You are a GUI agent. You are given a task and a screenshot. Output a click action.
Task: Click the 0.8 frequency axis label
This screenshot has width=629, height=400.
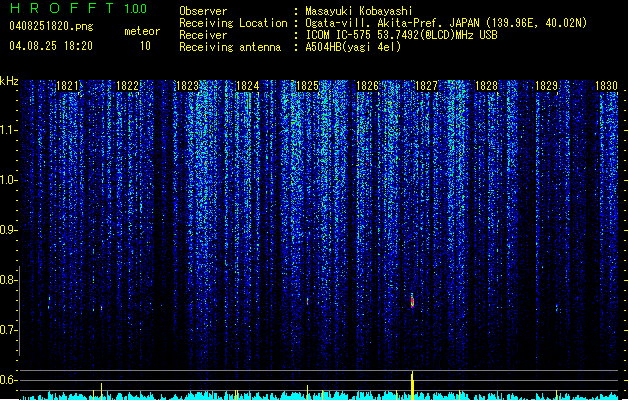[8, 280]
